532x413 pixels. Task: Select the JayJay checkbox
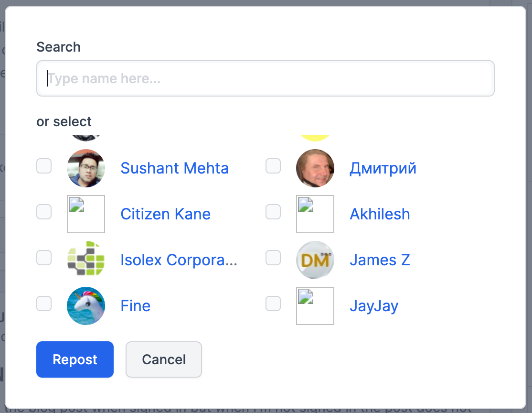click(x=273, y=304)
